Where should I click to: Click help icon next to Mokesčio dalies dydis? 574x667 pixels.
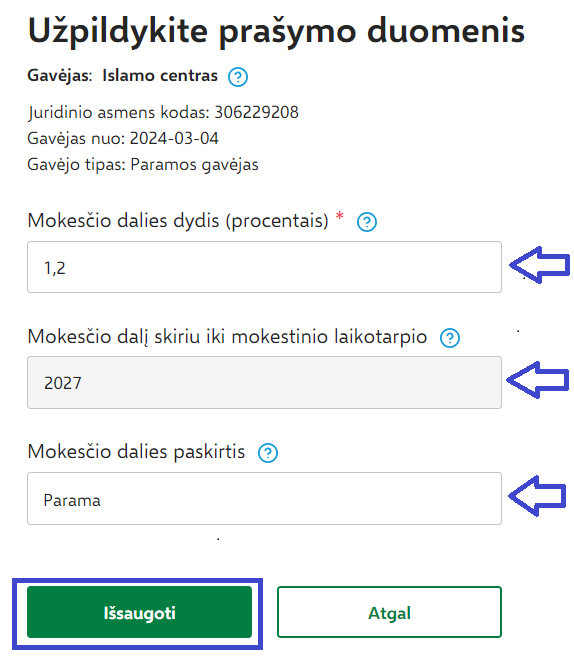pos(366,222)
